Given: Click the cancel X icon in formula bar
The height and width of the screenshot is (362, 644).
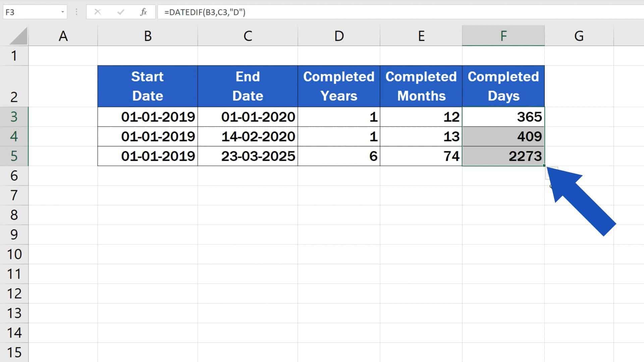Looking at the screenshot, I should point(98,12).
